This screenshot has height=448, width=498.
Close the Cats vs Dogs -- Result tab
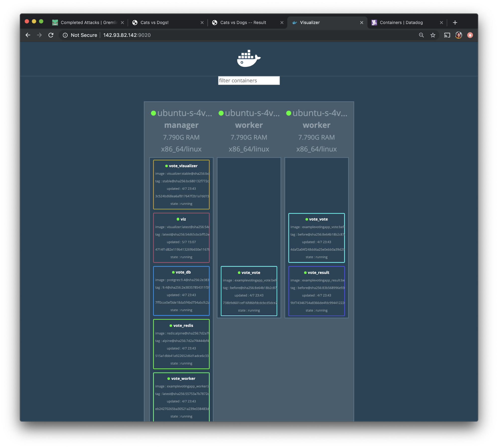pos(282,22)
